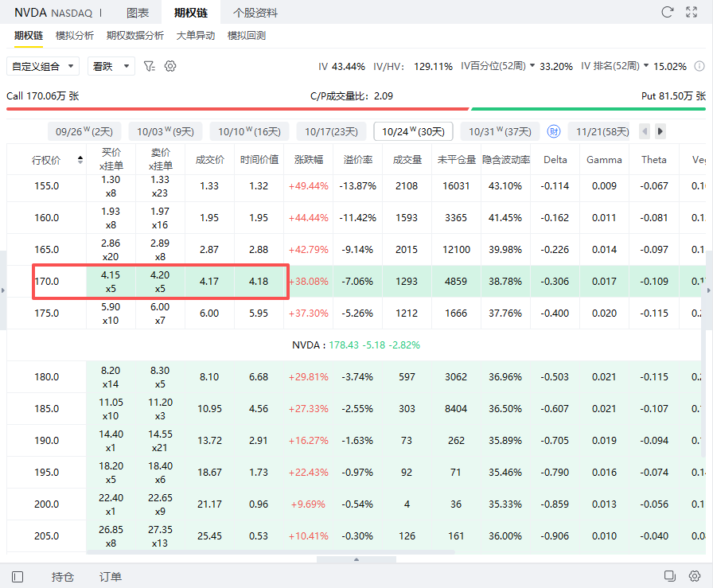The image size is (713, 588).
Task: Click the 隐含波动率 column header
Action: coord(506,160)
